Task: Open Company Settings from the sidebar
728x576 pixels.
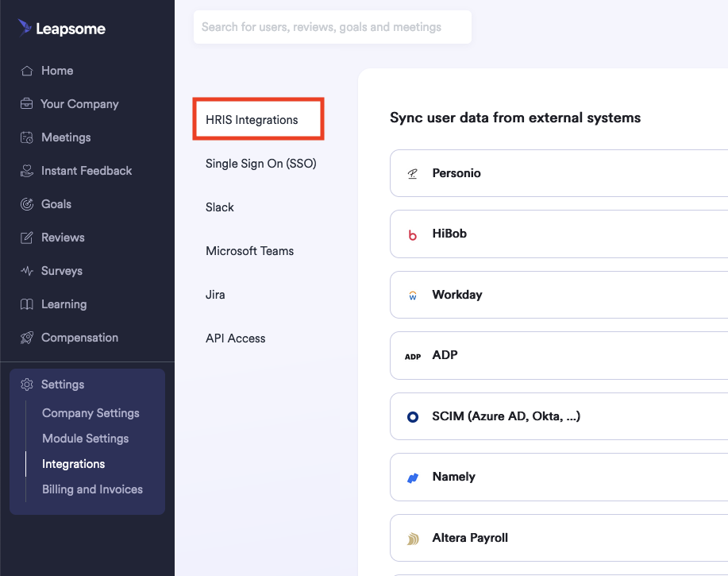Action: coord(91,412)
